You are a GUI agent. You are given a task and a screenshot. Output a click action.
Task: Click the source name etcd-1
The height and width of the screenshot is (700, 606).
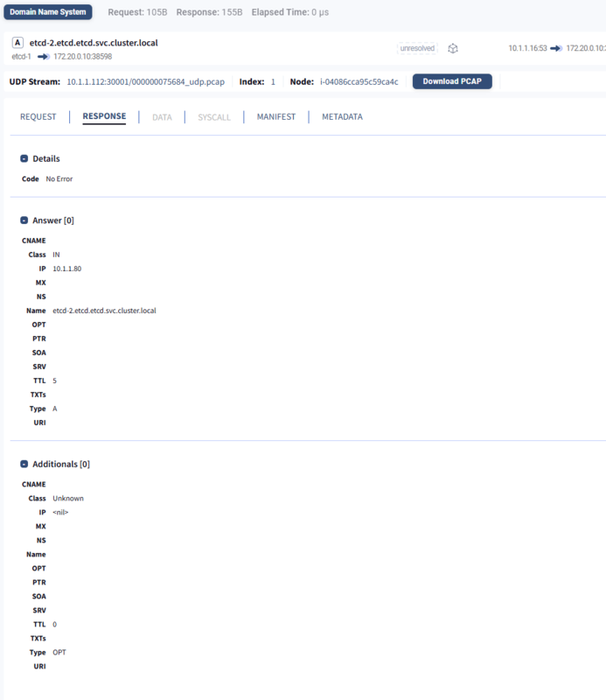(21, 57)
